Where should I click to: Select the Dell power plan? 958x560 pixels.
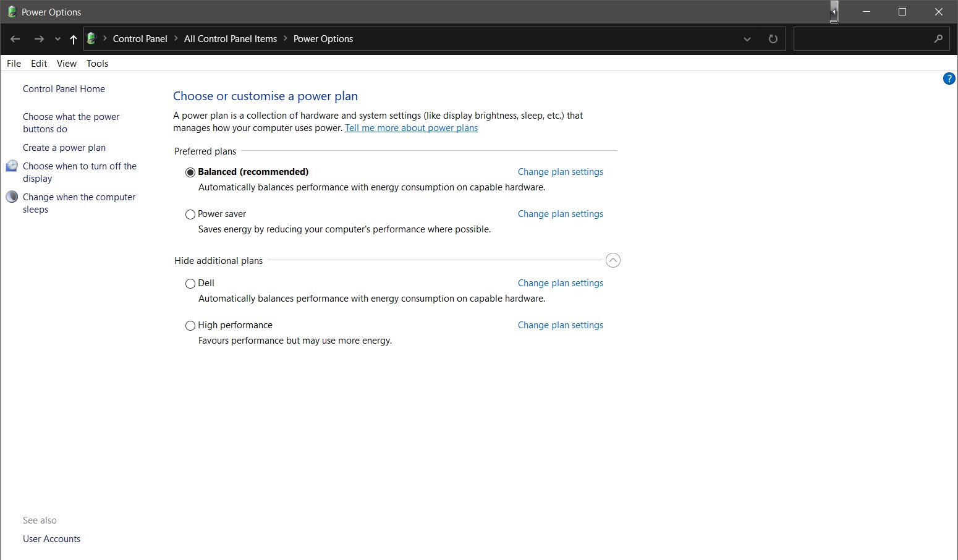[x=190, y=284]
